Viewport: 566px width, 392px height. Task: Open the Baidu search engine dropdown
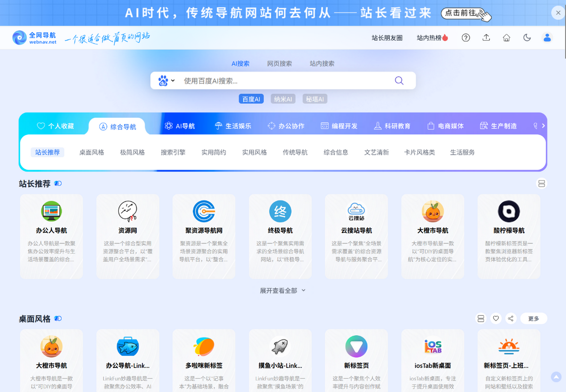166,81
